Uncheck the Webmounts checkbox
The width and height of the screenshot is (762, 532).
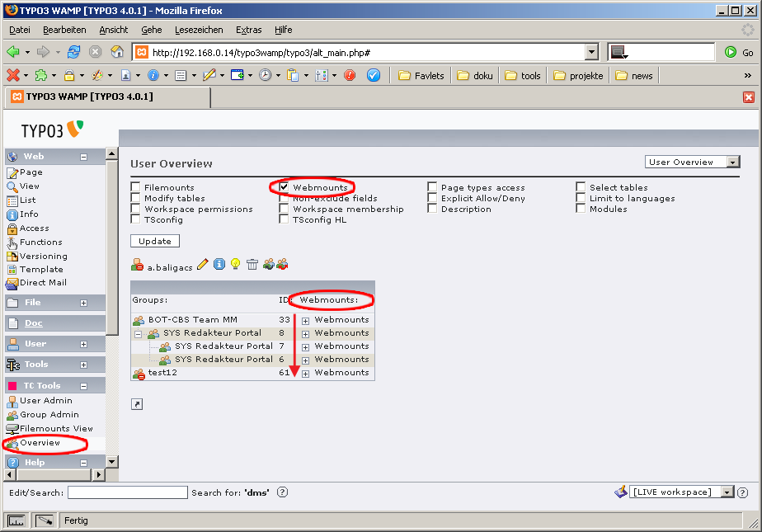[x=285, y=187]
